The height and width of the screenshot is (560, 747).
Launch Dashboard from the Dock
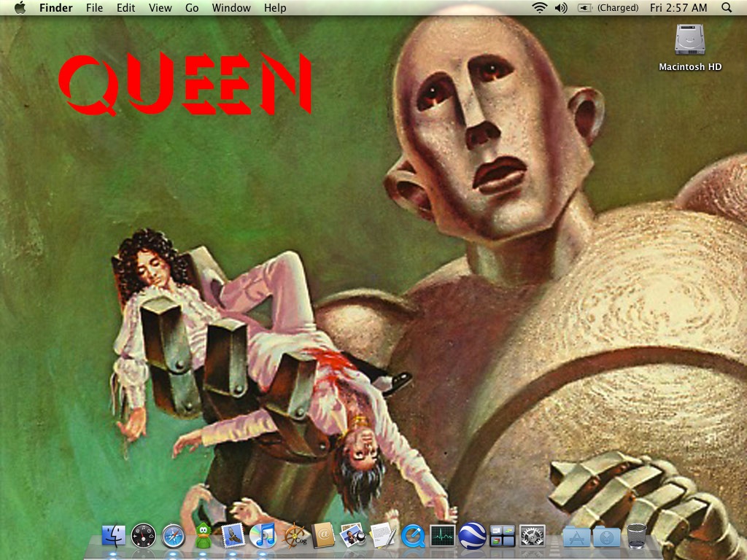click(x=144, y=536)
